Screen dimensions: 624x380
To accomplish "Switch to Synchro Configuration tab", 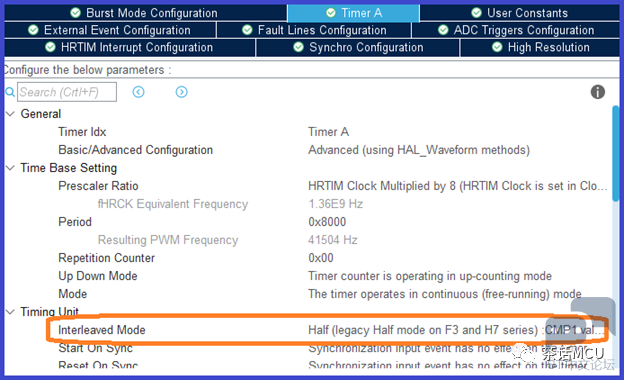I will (x=358, y=47).
